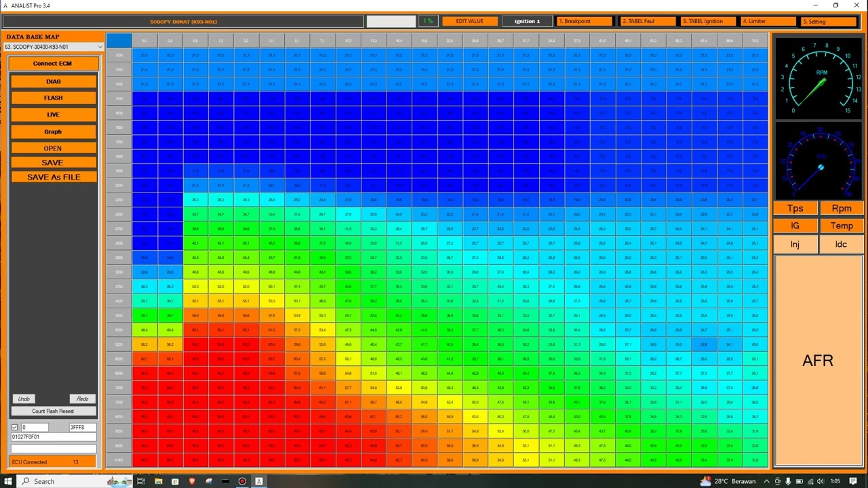
Task: Click the Undo button
Action: tap(24, 399)
